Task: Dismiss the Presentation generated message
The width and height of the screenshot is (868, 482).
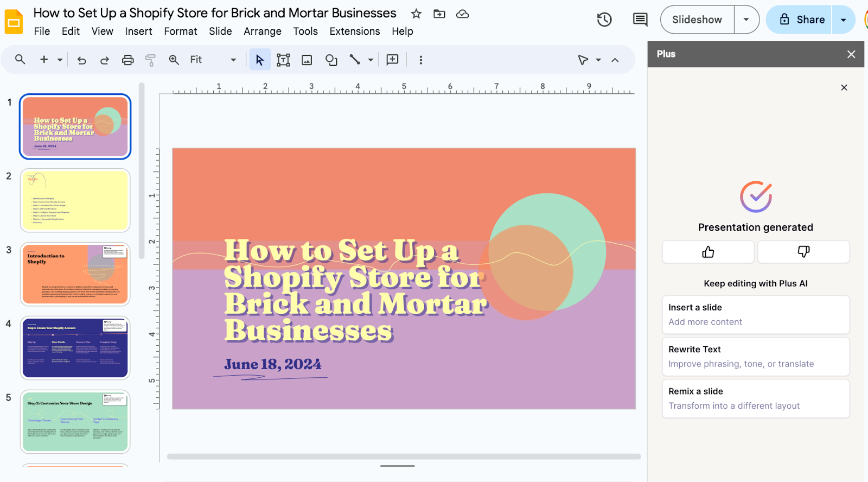Action: [x=844, y=87]
